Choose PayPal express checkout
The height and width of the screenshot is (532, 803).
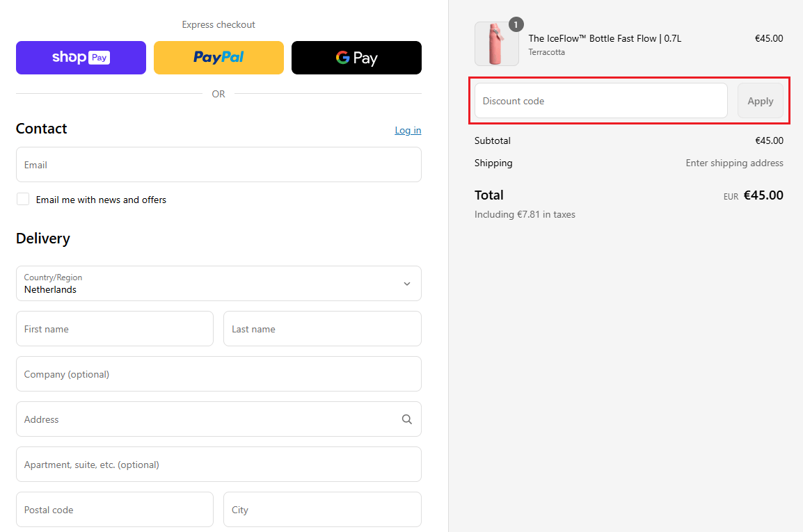click(218, 58)
